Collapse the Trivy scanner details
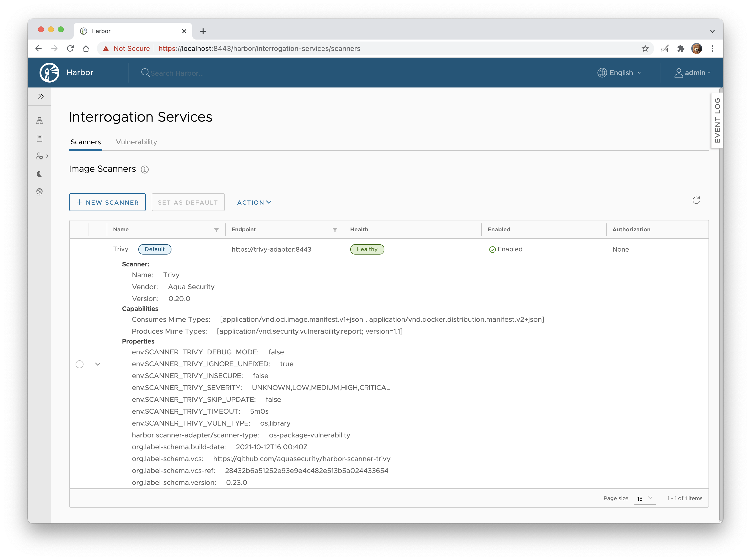Image resolution: width=751 pixels, height=560 pixels. (98, 364)
